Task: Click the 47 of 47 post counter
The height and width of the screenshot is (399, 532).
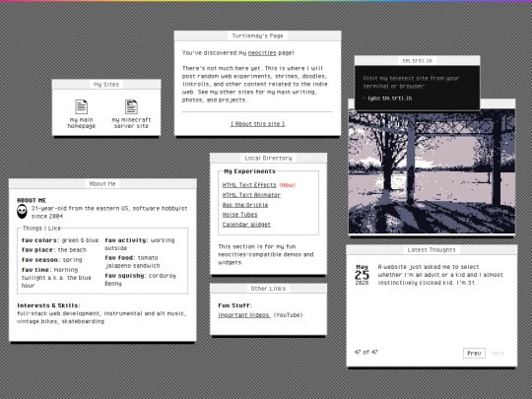Action: click(366, 352)
